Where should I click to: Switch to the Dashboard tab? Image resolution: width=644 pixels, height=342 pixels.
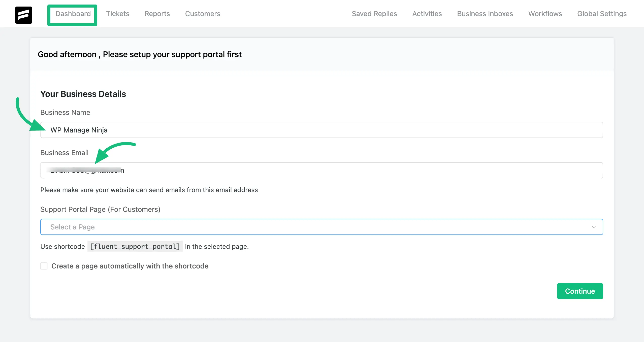pyautogui.click(x=72, y=13)
